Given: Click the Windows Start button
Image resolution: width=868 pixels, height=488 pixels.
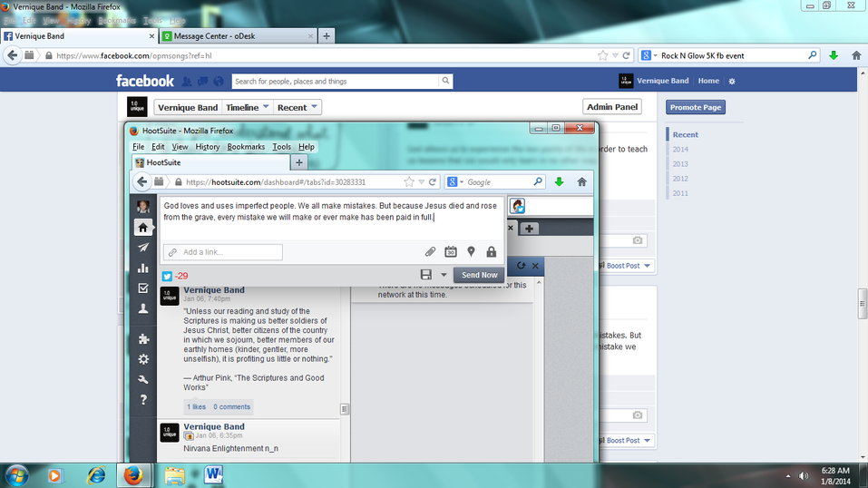Looking at the screenshot, I should [x=16, y=476].
